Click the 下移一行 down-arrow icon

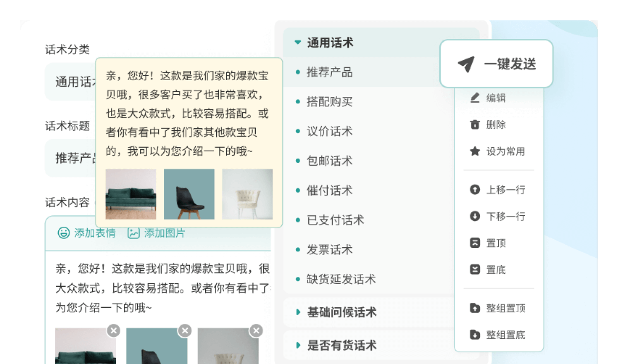click(475, 216)
